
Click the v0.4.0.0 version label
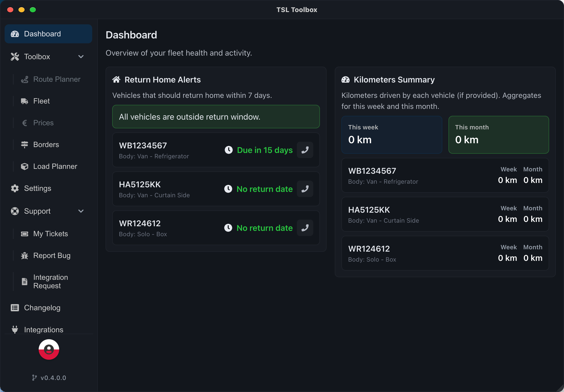coord(49,377)
